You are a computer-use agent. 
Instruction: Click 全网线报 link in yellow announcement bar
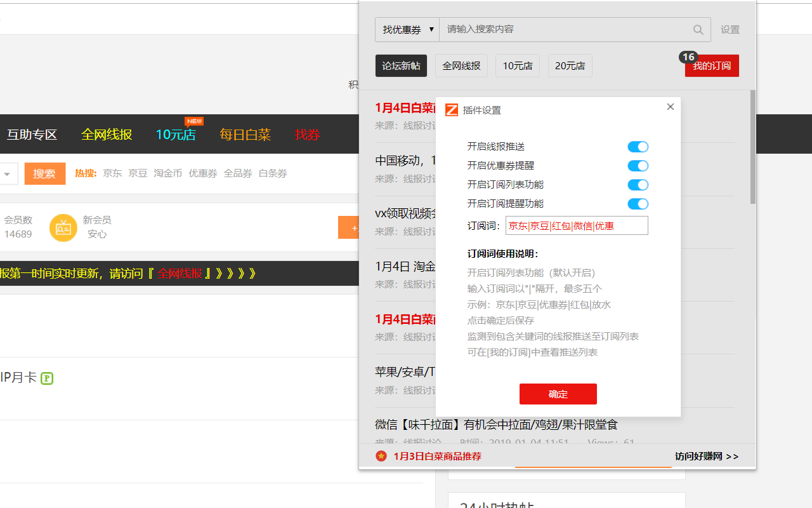tap(180, 274)
